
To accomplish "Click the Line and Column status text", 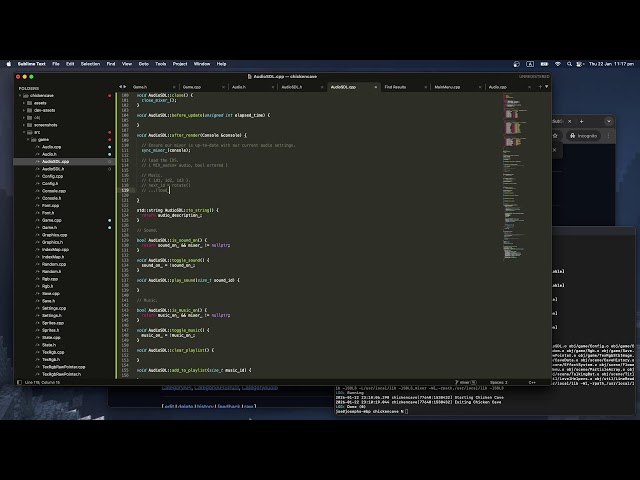I will click(x=42, y=382).
